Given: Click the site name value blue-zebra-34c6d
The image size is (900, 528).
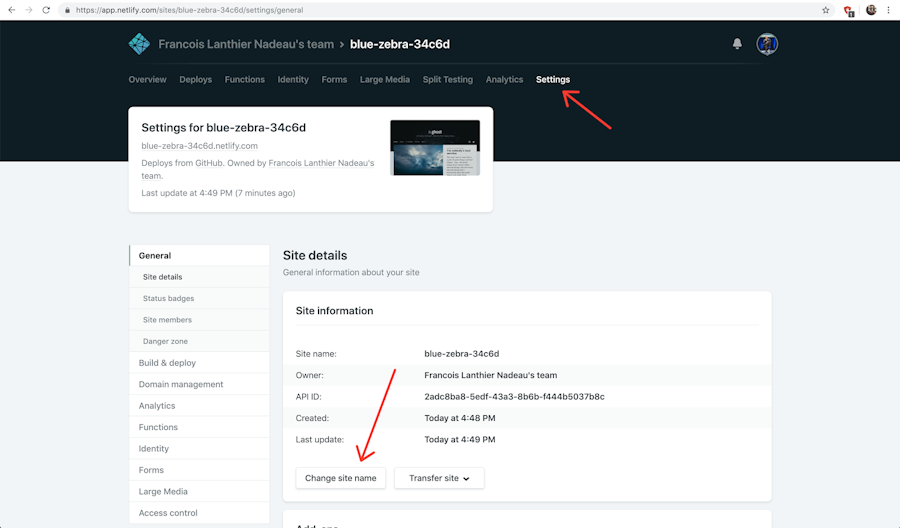Looking at the screenshot, I should pos(461,354).
